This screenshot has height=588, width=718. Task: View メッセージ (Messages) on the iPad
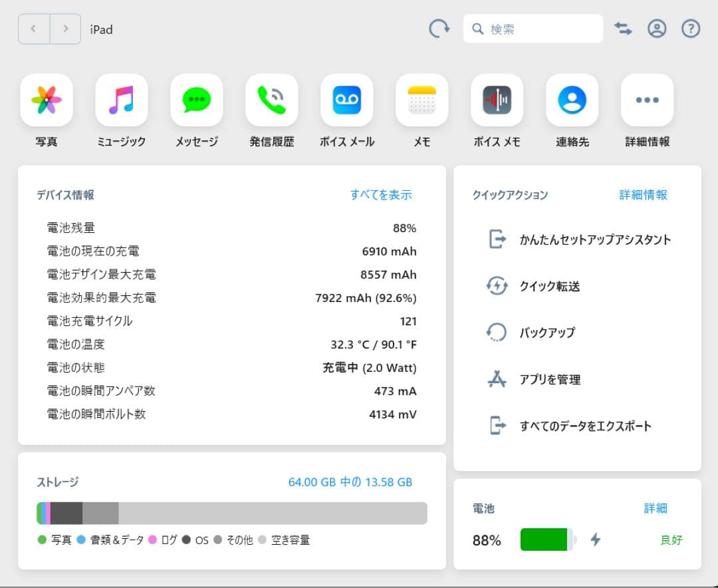coord(197,100)
